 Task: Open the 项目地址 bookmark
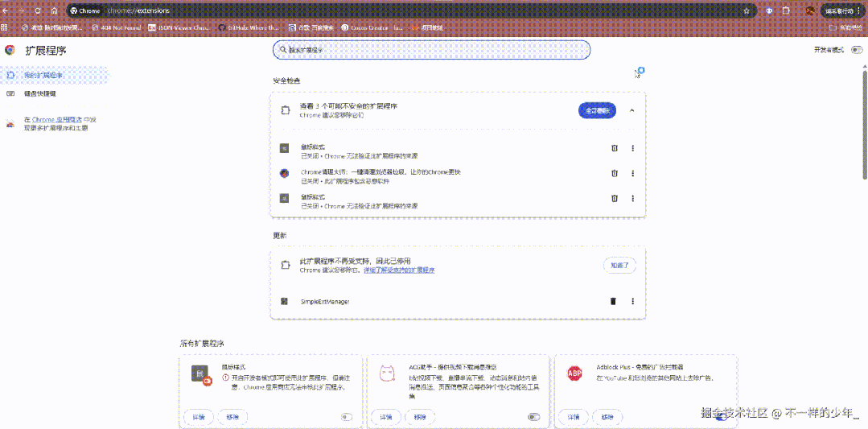click(427, 27)
